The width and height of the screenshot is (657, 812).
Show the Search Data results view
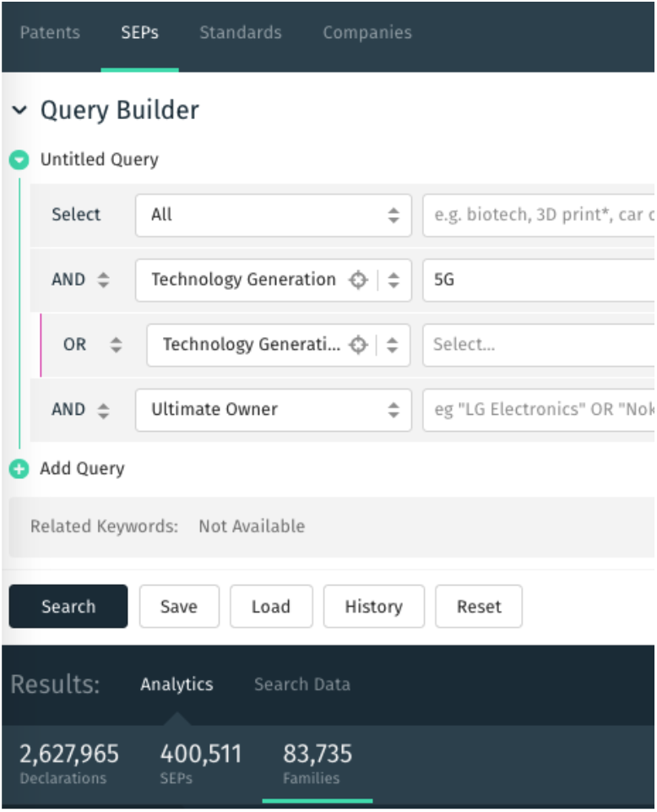(x=302, y=684)
